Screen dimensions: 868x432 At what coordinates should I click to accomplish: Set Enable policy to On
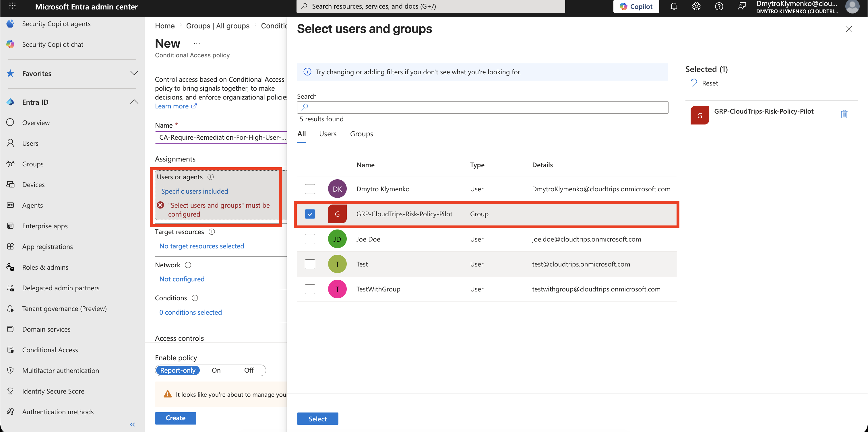click(x=216, y=370)
